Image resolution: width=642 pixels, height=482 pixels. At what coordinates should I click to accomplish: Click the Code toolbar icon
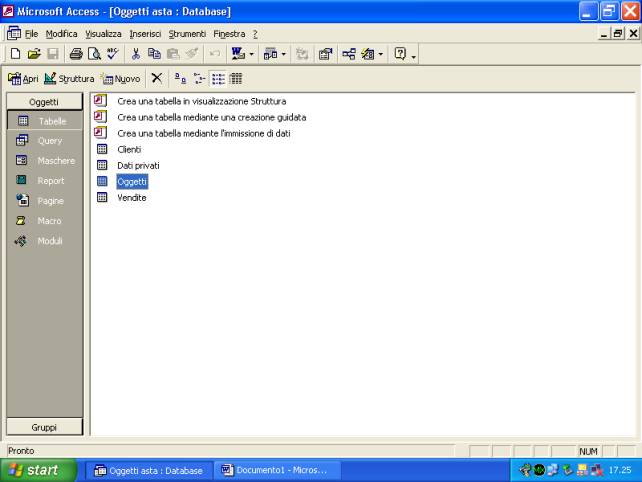tap(302, 54)
